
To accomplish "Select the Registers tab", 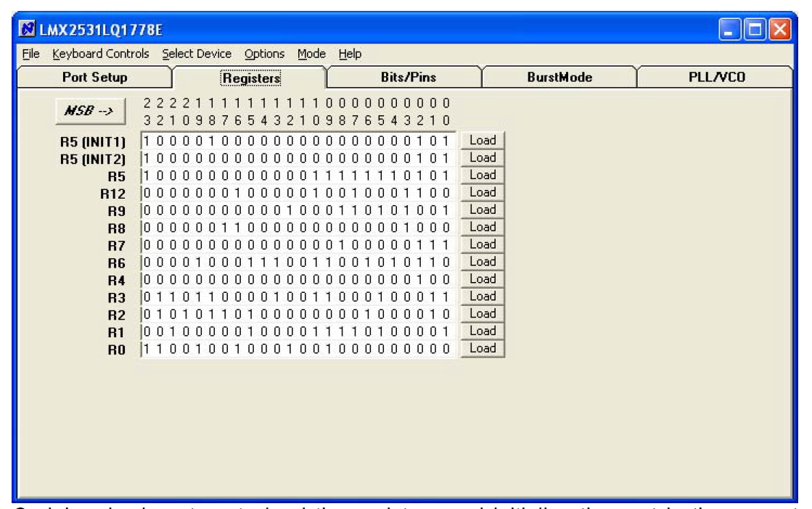I will [251, 78].
